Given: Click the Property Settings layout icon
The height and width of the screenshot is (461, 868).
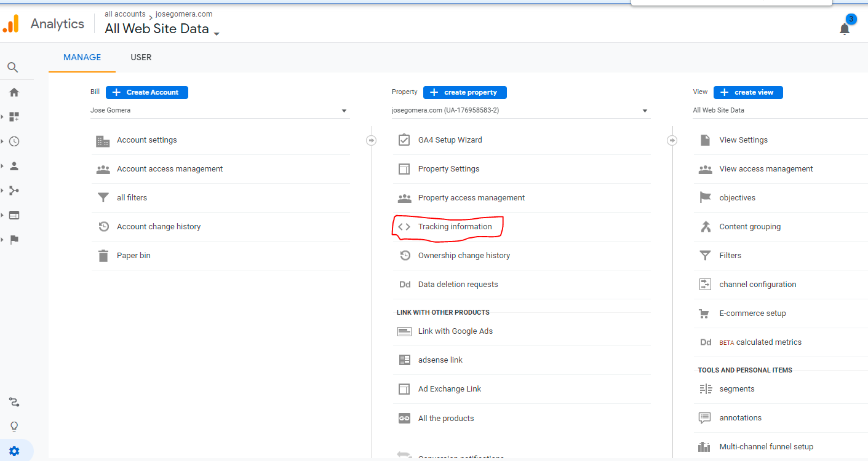Looking at the screenshot, I should pyautogui.click(x=404, y=169).
